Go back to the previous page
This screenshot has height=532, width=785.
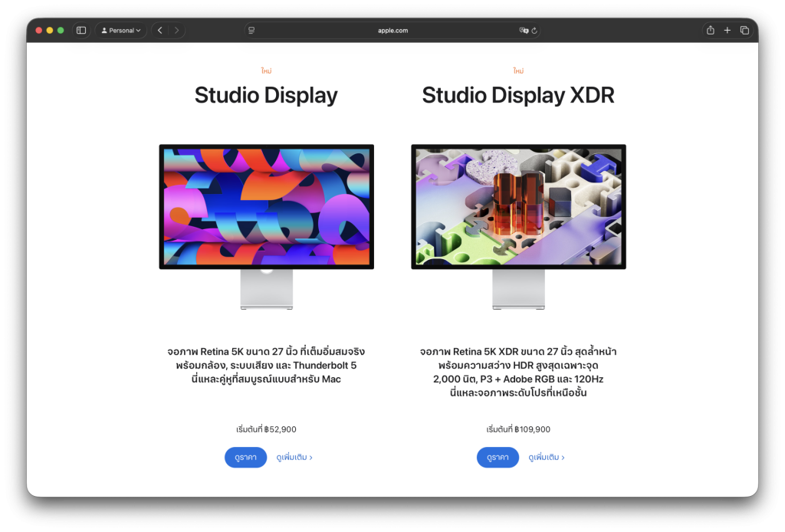[159, 31]
